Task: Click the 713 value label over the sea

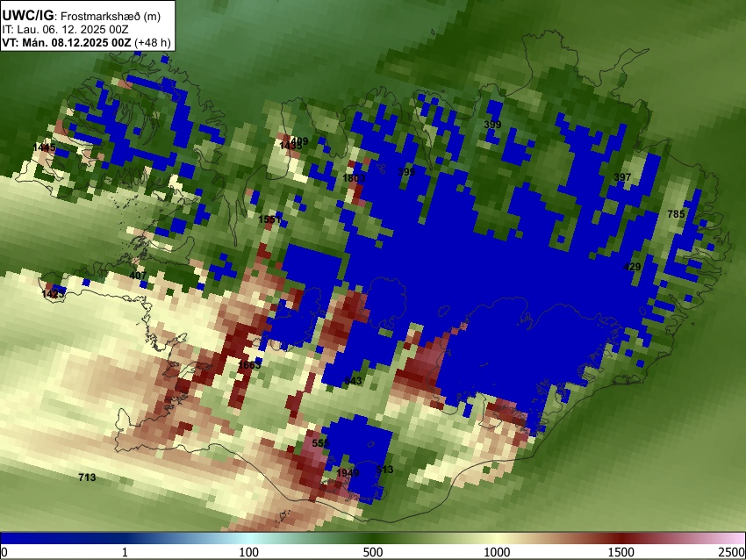Action: click(x=87, y=477)
